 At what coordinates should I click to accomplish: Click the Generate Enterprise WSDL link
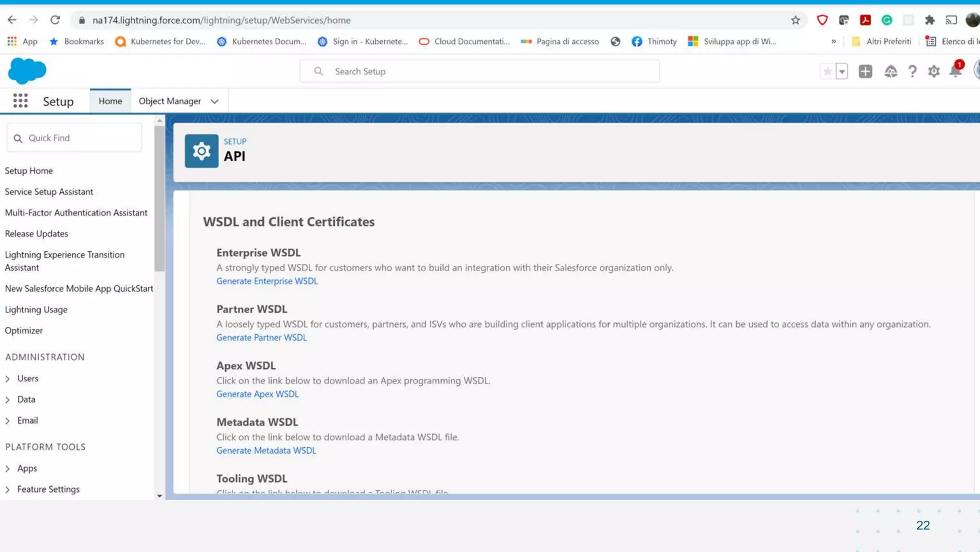point(267,281)
